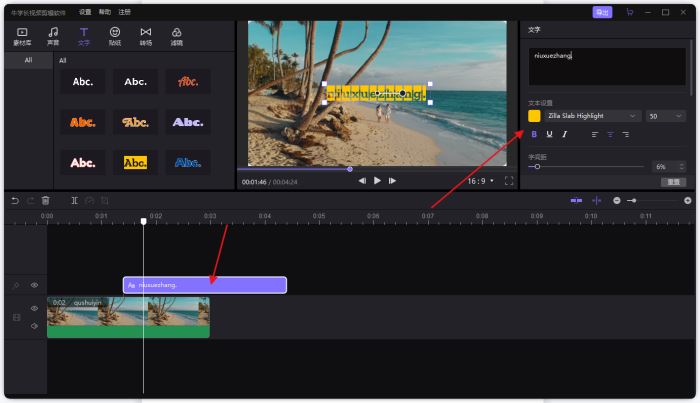This screenshot has width=700, height=403.
Task: Click the split clip icon above timeline
Action: (x=74, y=201)
